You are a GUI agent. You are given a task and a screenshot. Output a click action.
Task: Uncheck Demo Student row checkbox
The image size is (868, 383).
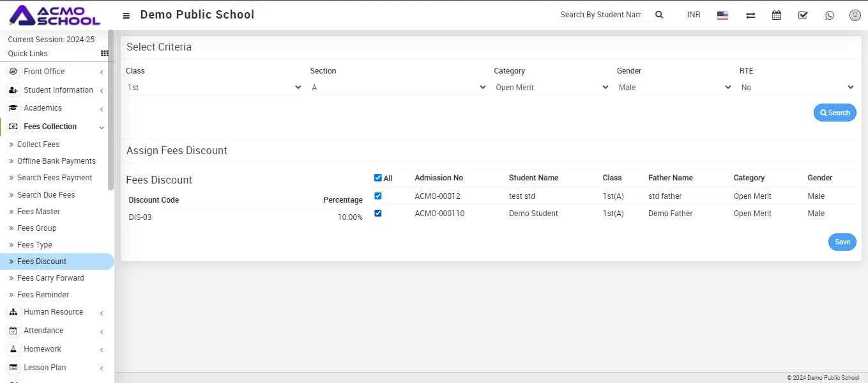[378, 213]
